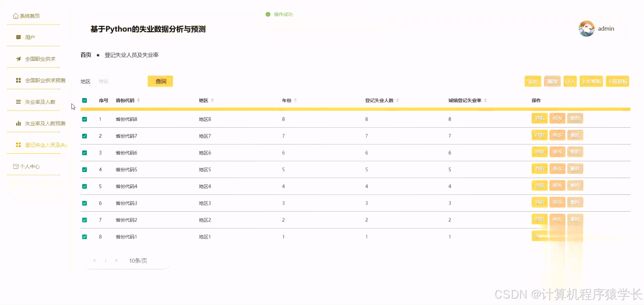Click the 下载模板 download template button
The image size is (644, 305).
point(618,81)
